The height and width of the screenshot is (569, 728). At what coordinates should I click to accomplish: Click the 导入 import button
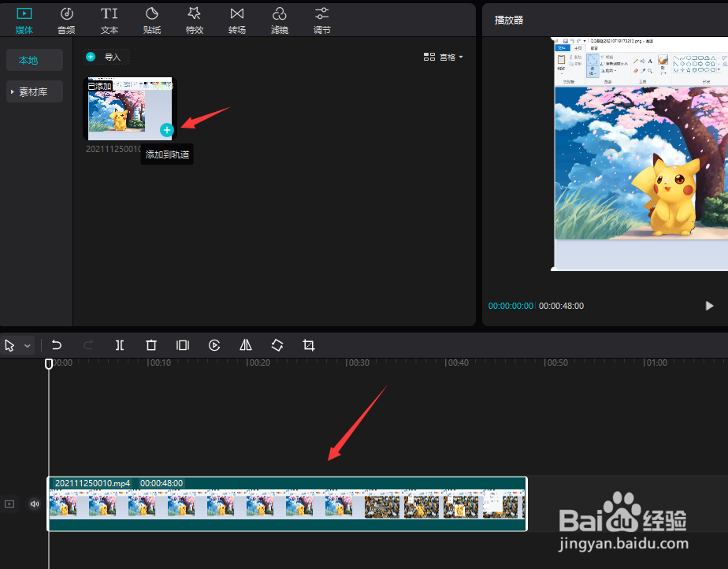(x=106, y=57)
